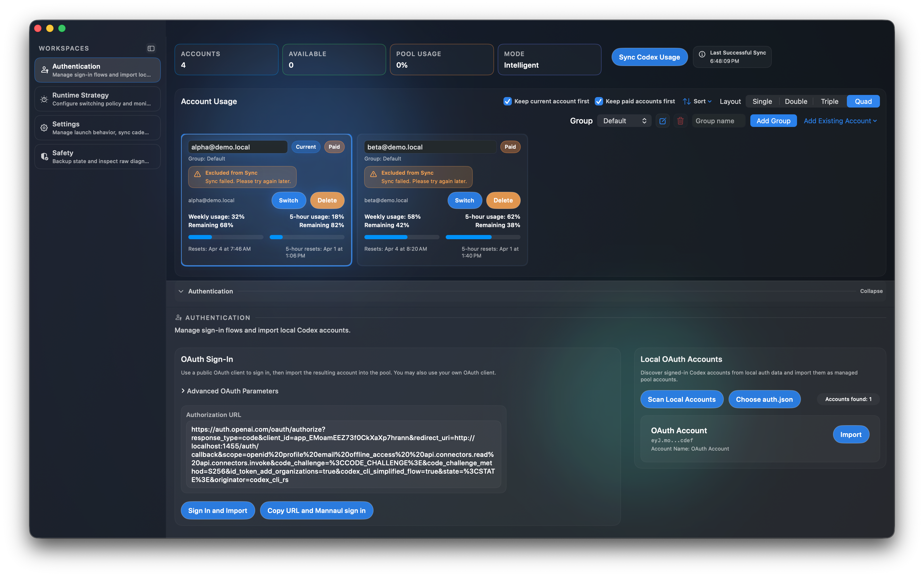This screenshot has width=924, height=577.
Task: Open the Safety workspace
Action: pyautogui.click(x=97, y=157)
